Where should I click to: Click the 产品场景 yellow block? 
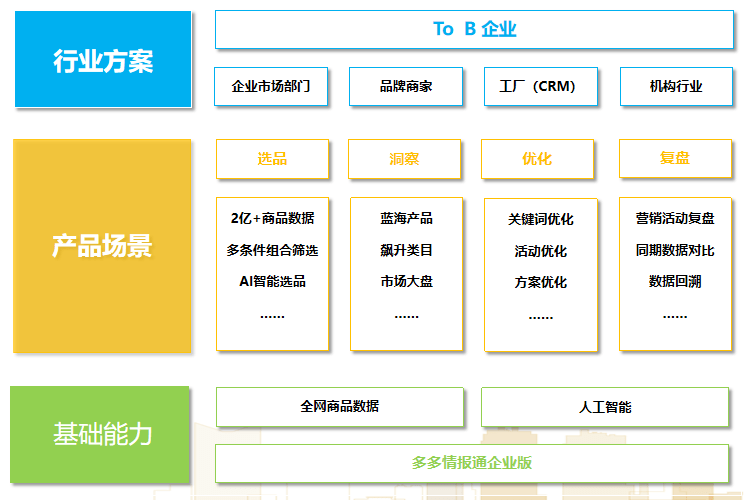102,246
